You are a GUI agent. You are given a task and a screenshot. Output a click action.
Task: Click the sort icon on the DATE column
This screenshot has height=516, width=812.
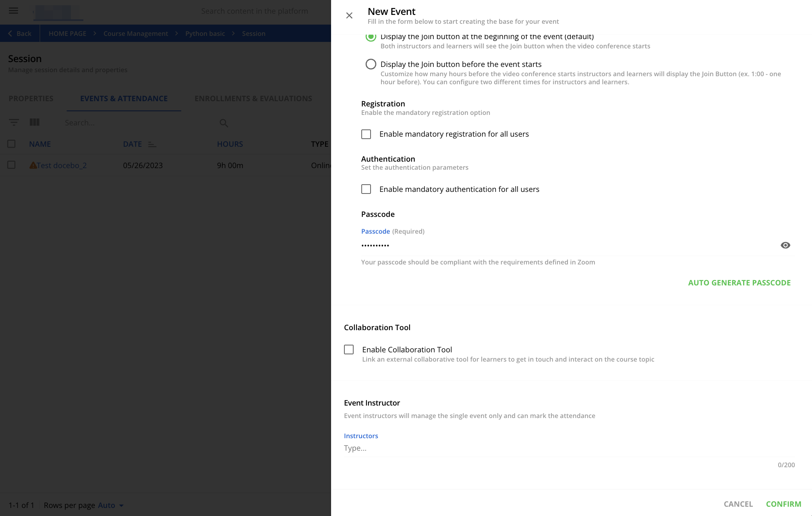click(x=152, y=144)
